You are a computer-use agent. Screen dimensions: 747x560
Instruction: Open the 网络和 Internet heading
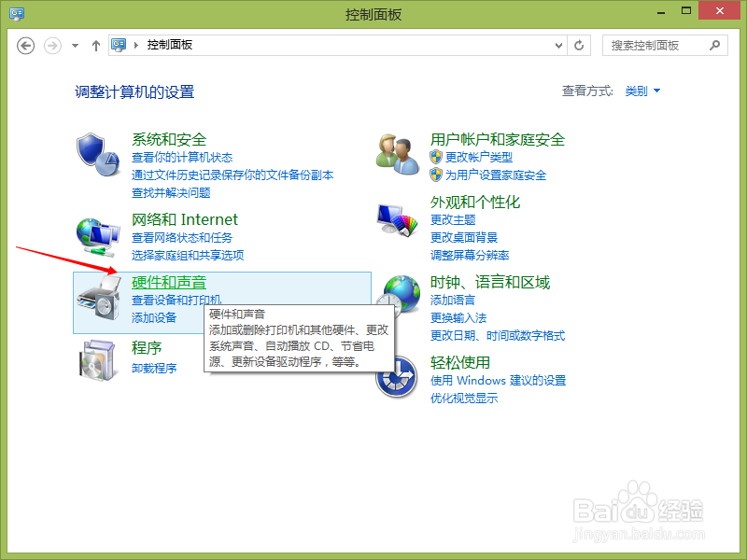pyautogui.click(x=184, y=219)
